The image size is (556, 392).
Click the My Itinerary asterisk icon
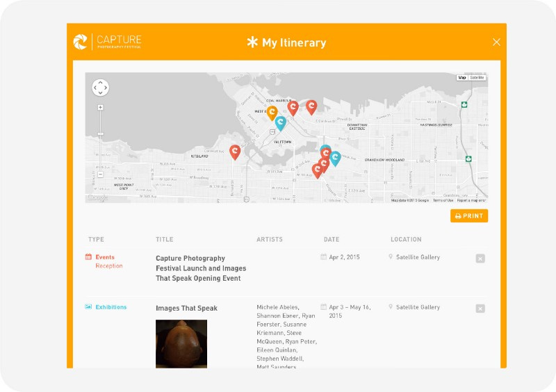(252, 42)
